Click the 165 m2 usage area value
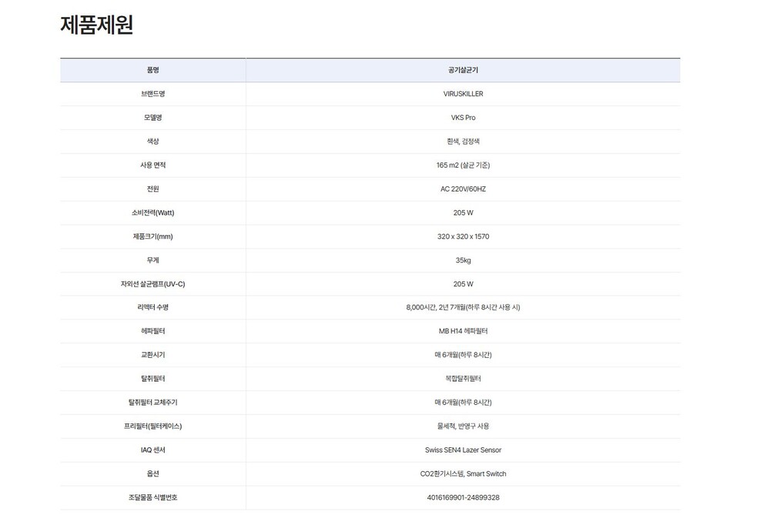Viewport: 770px width, 532px height. point(463,166)
